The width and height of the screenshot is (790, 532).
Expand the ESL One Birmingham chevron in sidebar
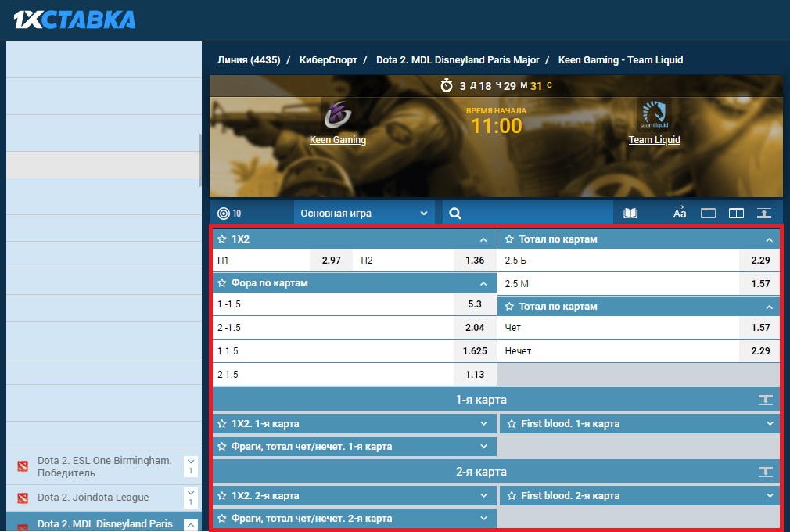point(190,466)
